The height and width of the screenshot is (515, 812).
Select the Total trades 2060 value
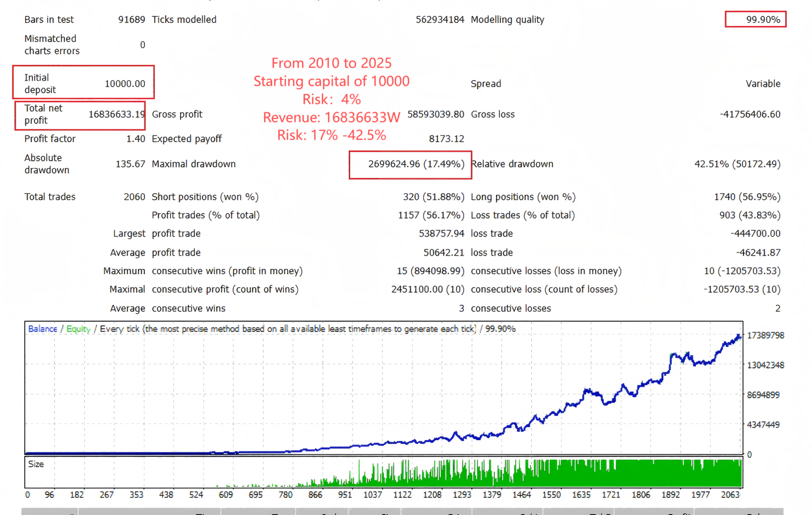click(x=134, y=197)
